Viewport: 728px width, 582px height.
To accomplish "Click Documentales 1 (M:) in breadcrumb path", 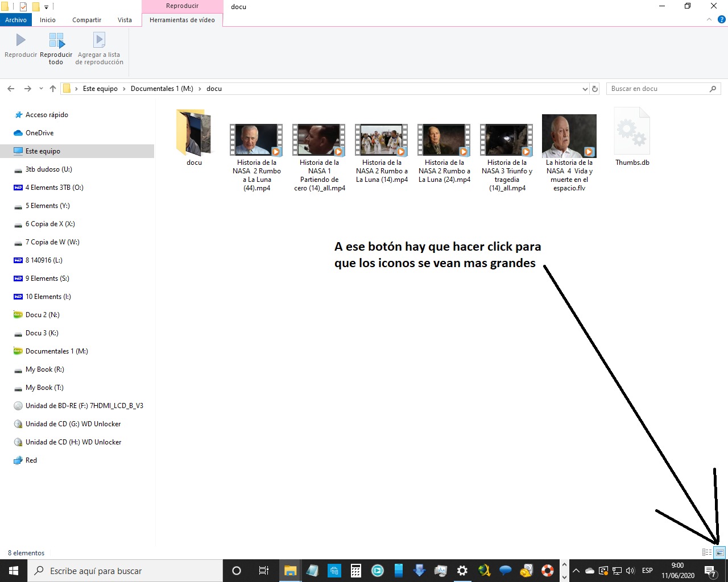I will click(x=162, y=89).
